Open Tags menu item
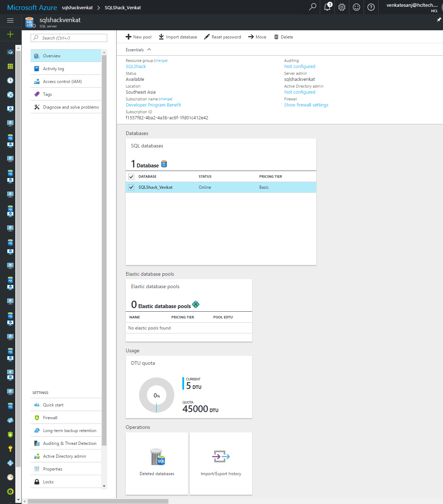 point(66,94)
